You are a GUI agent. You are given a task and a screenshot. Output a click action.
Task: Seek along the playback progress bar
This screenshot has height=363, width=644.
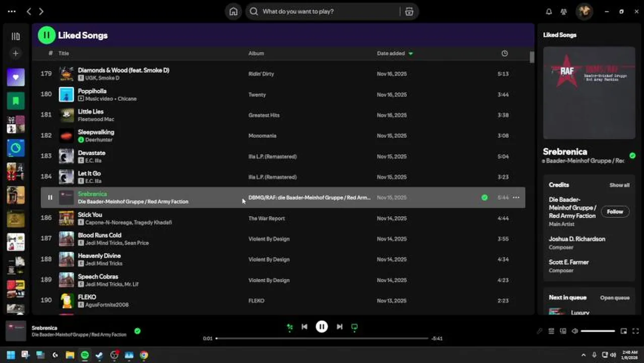(x=322, y=338)
